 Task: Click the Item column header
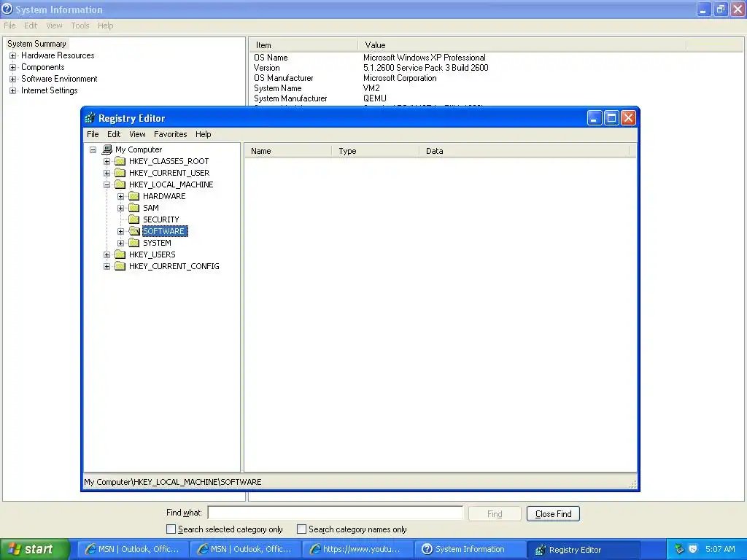coord(303,45)
